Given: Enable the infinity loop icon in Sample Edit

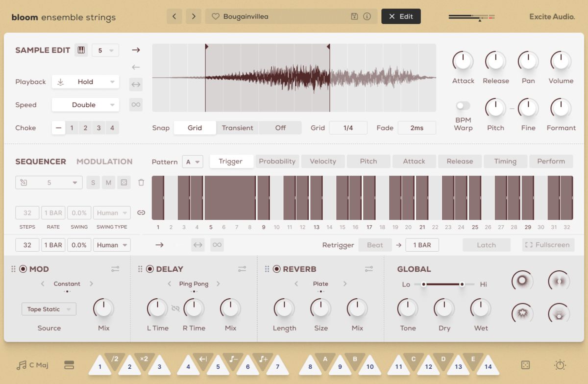Looking at the screenshot, I should (x=136, y=104).
